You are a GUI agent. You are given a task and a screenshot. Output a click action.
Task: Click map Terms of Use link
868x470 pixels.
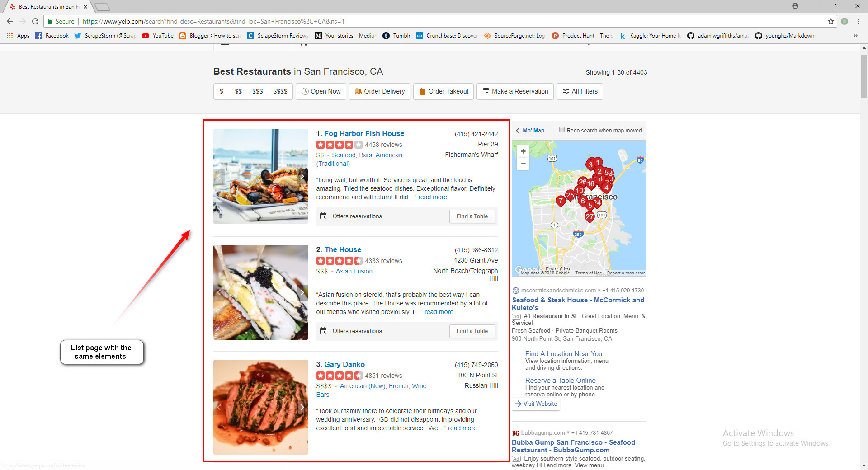[x=588, y=273]
